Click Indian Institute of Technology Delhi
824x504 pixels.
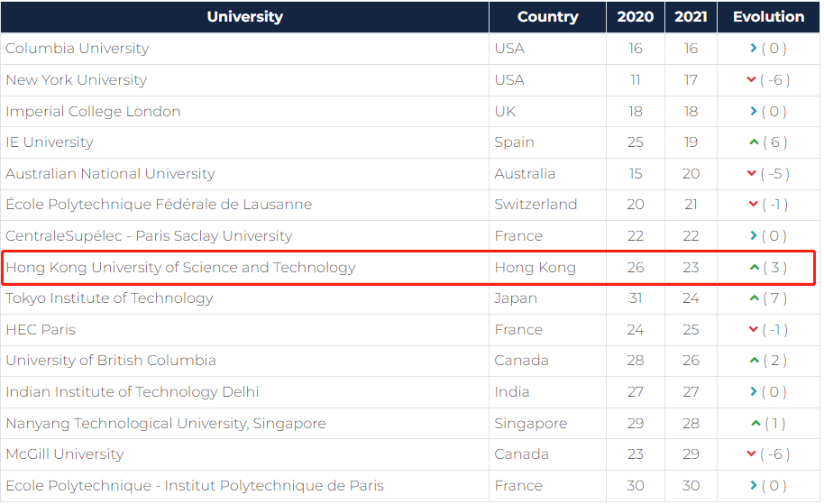tap(133, 392)
